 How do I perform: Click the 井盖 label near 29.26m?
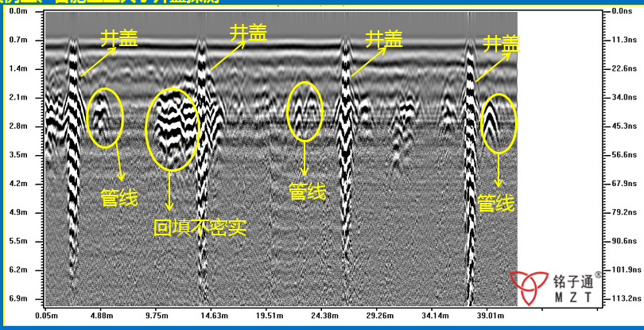point(383,39)
